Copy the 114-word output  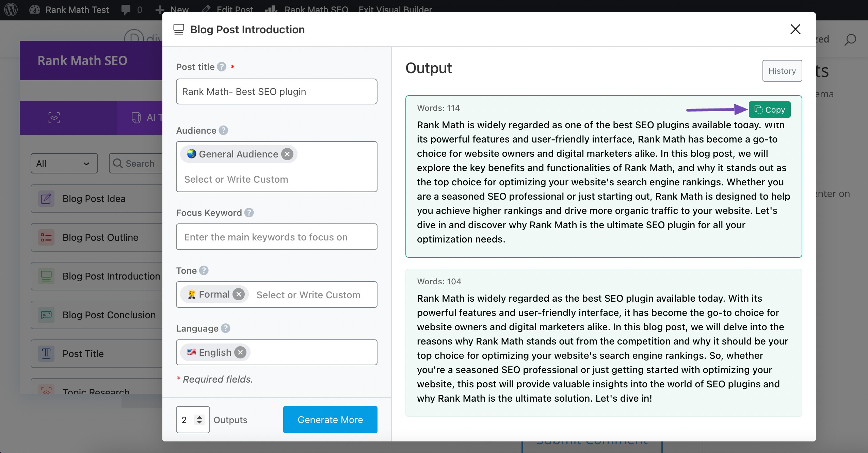pos(770,110)
